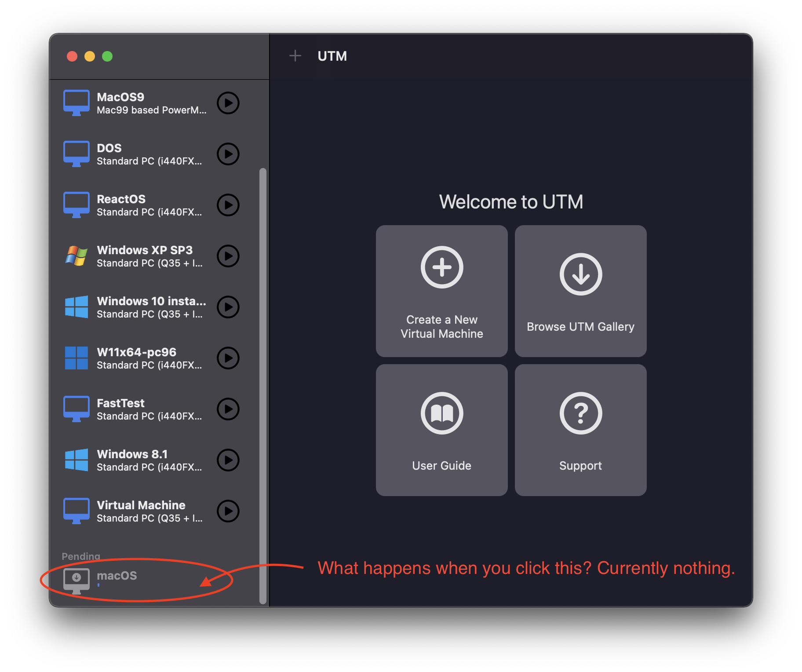Click the Windows 10 installer logo icon

pyautogui.click(x=77, y=307)
